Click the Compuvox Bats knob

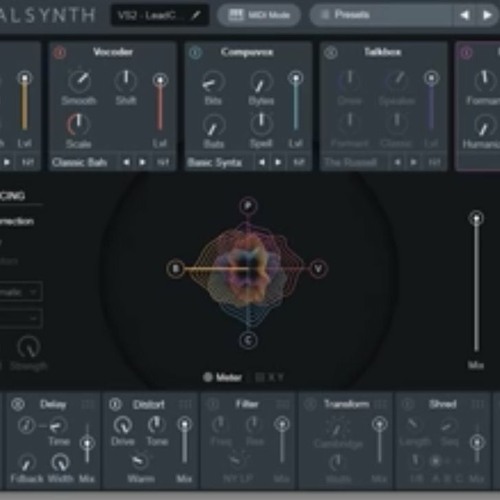213,126
